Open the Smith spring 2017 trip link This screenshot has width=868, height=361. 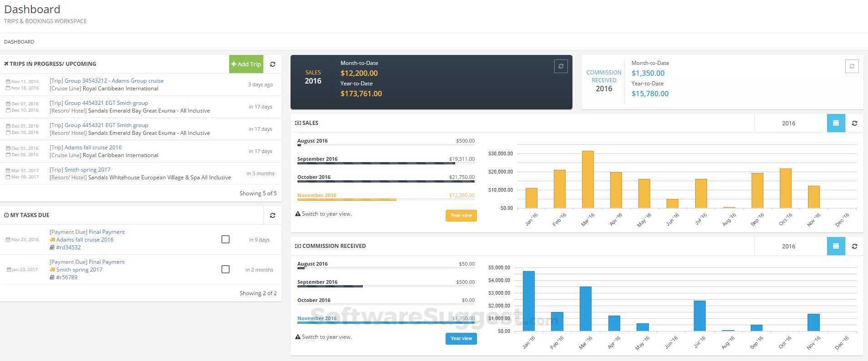click(x=87, y=170)
